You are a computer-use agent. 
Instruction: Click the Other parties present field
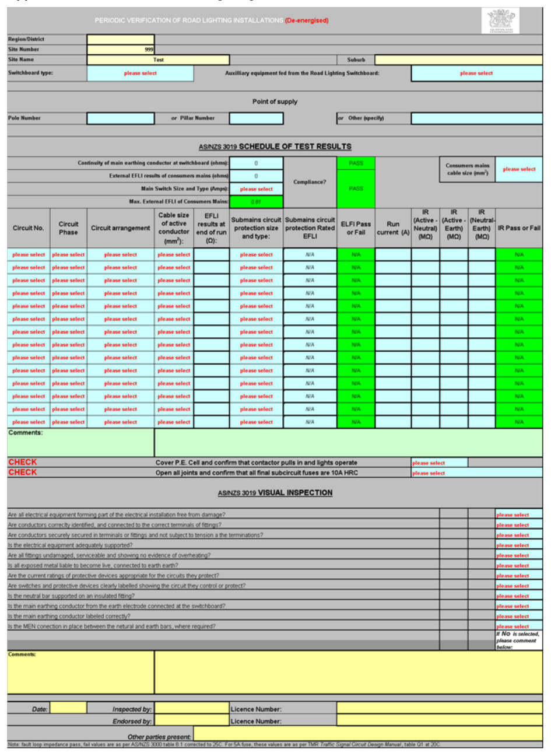pyautogui.click(x=368, y=734)
